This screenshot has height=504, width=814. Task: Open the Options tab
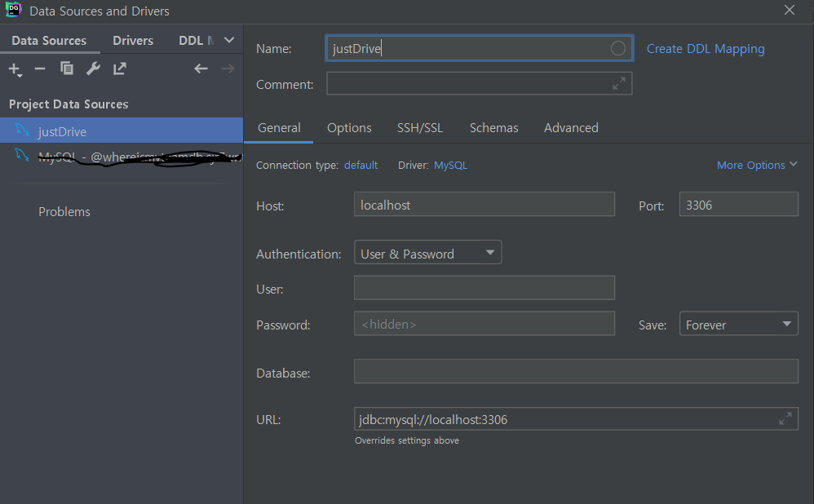point(349,128)
